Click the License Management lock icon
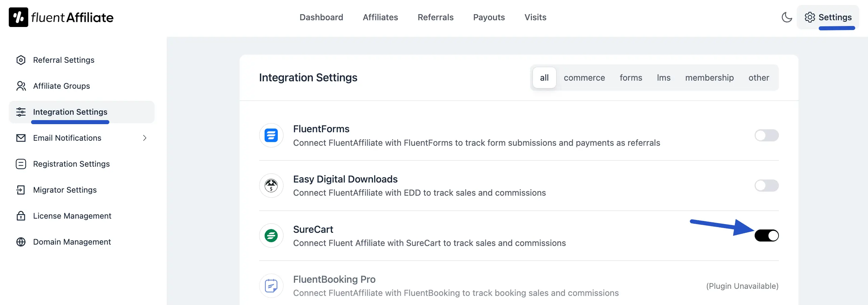The height and width of the screenshot is (305, 868). click(x=21, y=216)
